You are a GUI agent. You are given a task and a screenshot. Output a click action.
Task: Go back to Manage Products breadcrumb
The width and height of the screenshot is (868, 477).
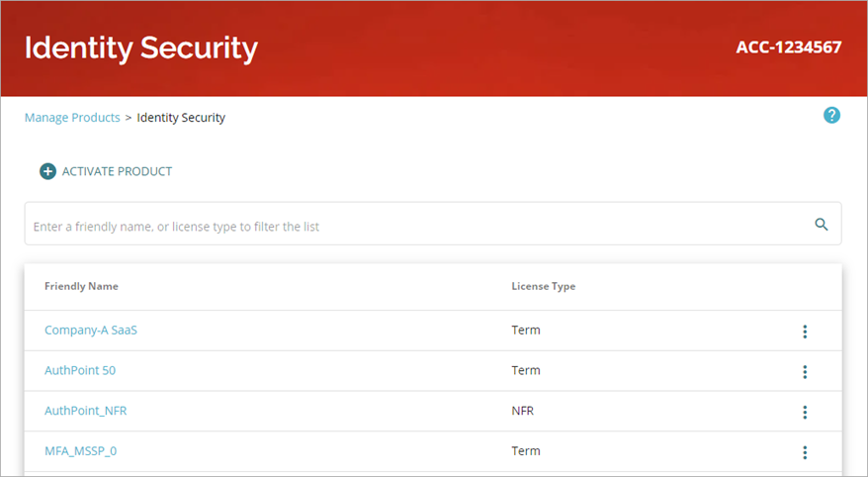72,118
